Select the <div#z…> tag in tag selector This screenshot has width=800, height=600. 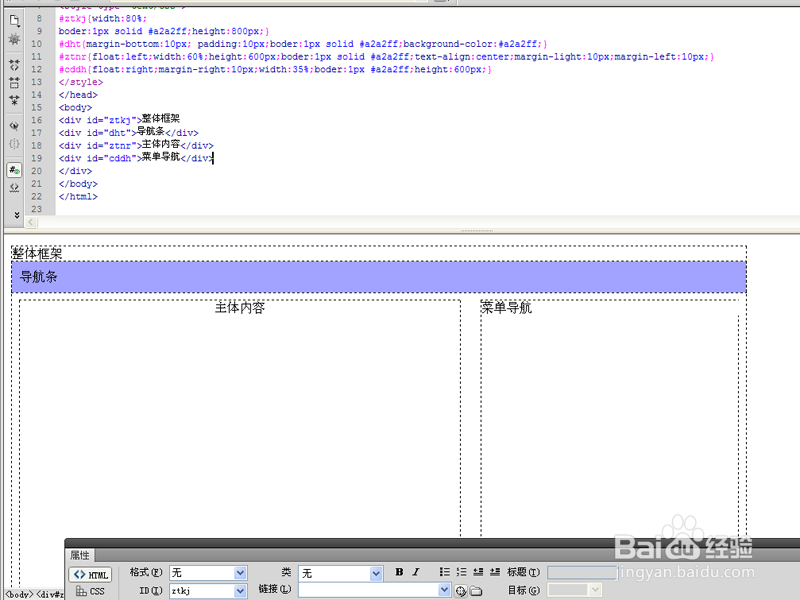50,594
